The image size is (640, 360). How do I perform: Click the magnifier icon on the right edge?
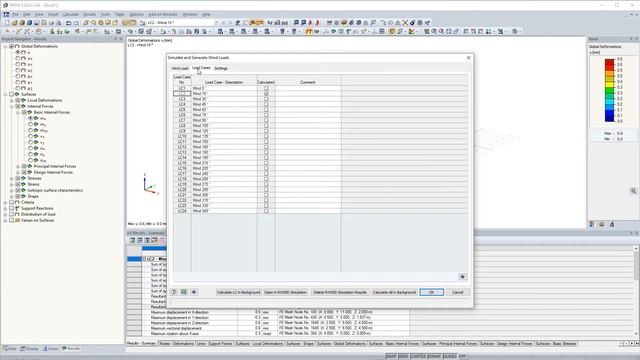[x=633, y=191]
